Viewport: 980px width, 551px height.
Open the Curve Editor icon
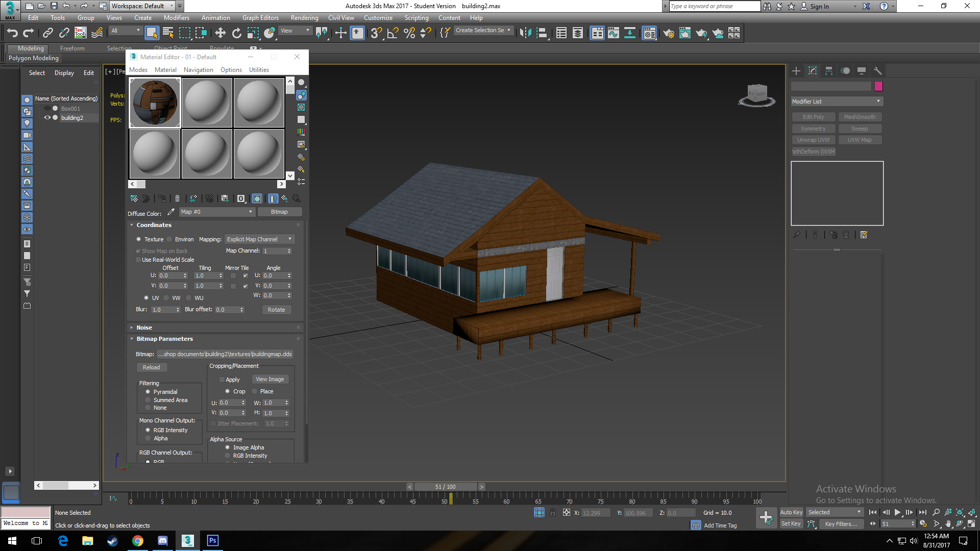tap(613, 33)
